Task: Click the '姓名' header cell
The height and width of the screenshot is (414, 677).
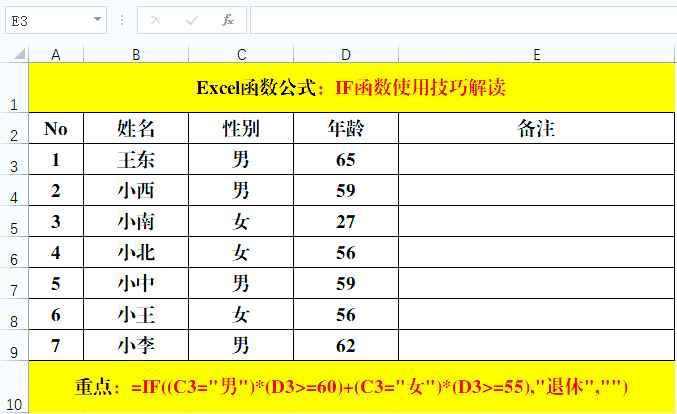Action: click(x=136, y=128)
